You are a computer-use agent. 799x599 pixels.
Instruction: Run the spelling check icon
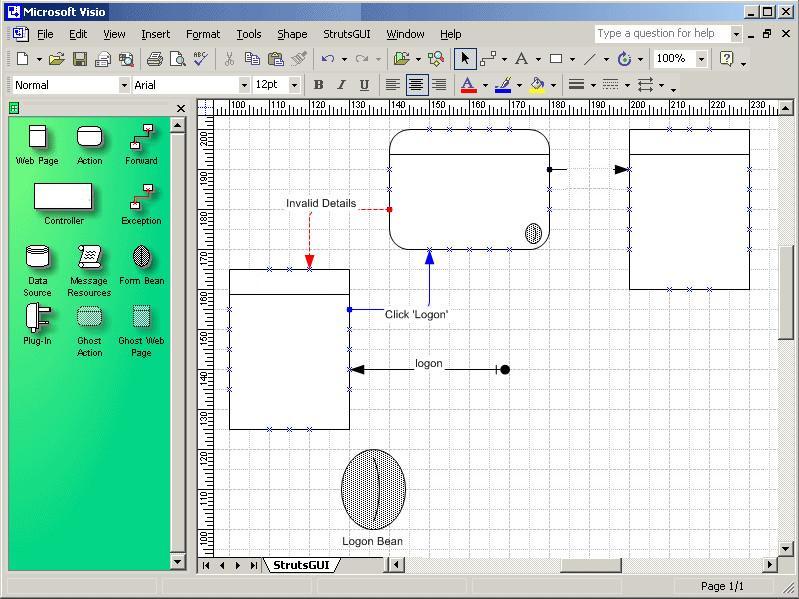(x=200, y=59)
